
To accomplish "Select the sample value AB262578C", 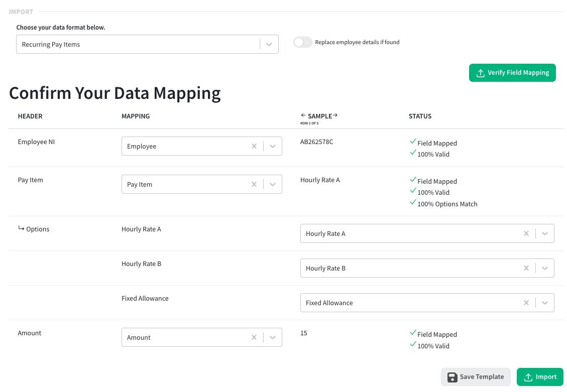I will [316, 142].
